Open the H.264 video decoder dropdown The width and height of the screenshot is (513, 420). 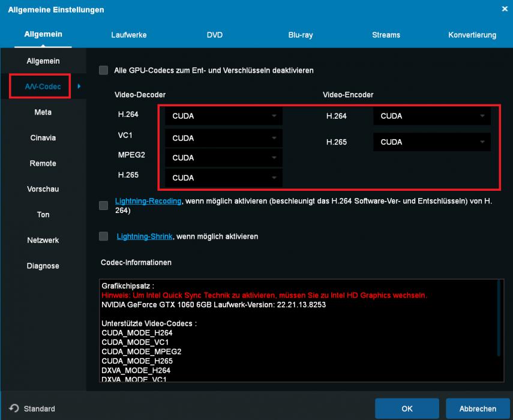223,116
